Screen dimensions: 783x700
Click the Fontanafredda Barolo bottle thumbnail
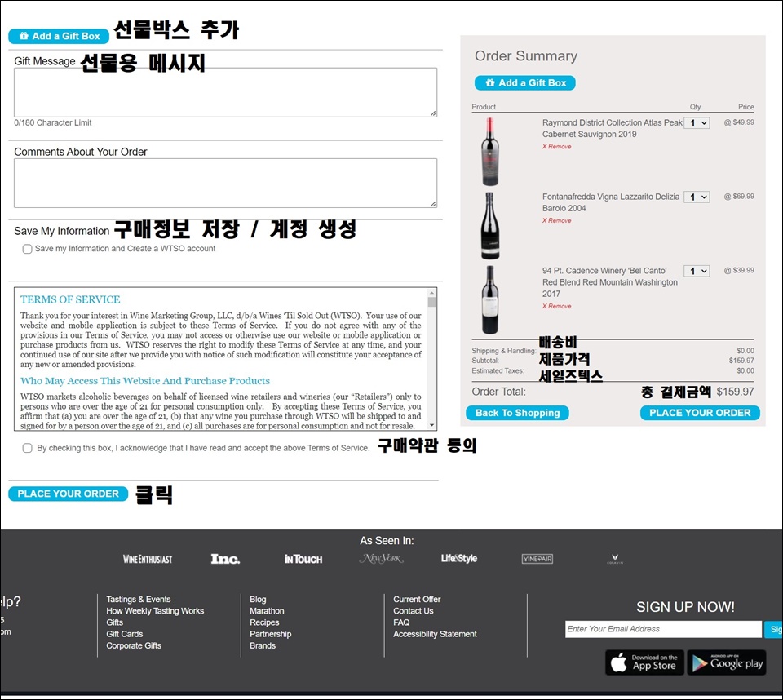[x=490, y=226]
